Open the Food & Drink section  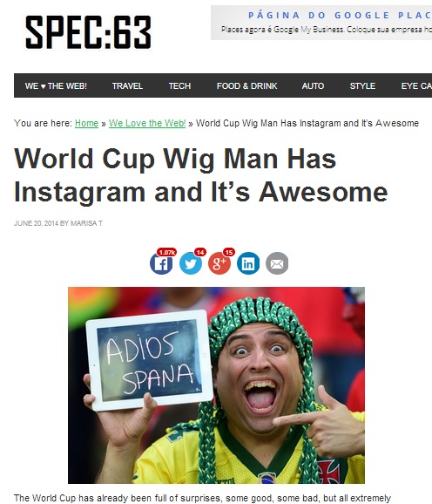pos(246,85)
